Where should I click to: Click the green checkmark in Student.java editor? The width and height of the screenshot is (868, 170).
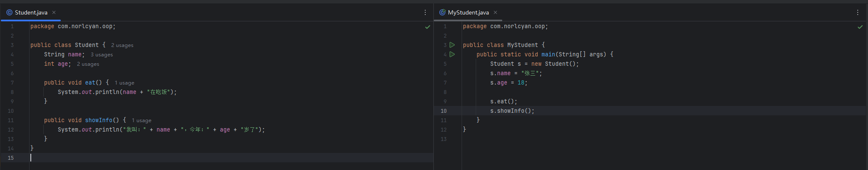pos(427,27)
